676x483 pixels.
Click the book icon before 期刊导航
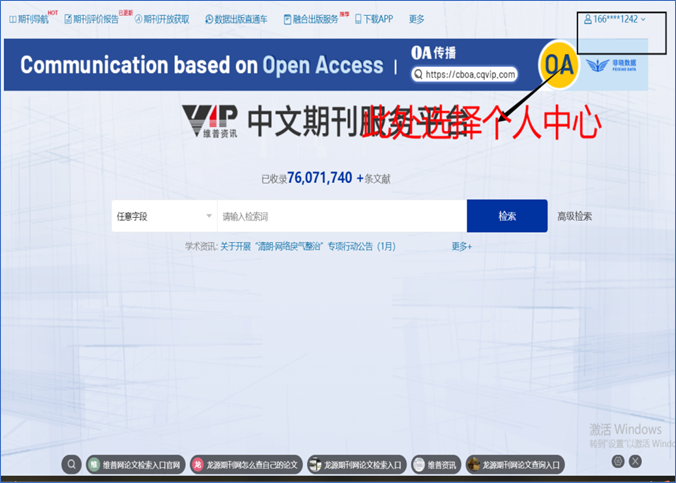tap(13, 19)
